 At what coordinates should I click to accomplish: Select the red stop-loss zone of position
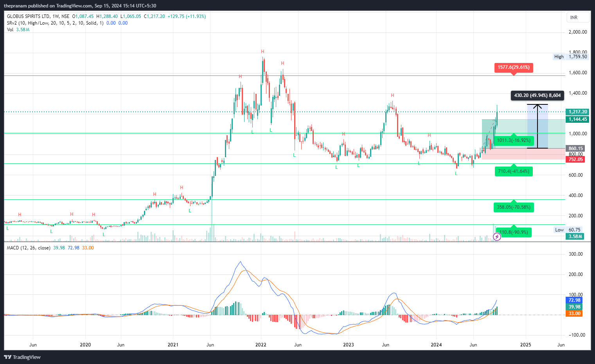click(523, 154)
